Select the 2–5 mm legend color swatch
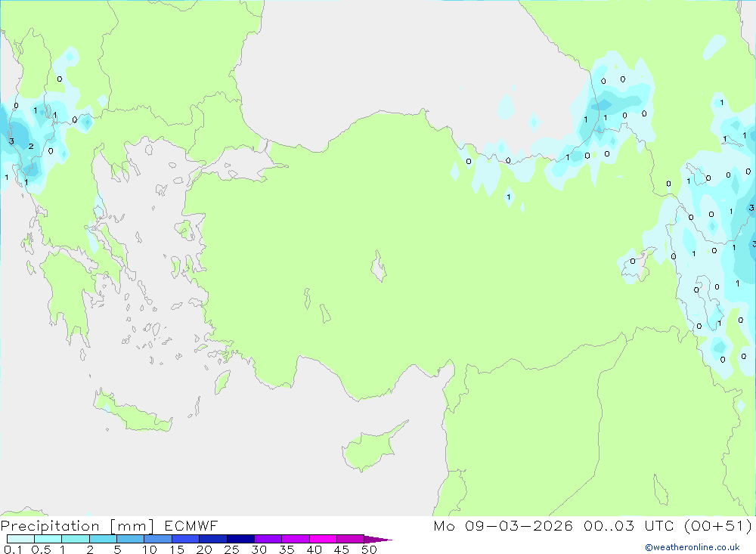 click(x=103, y=539)
